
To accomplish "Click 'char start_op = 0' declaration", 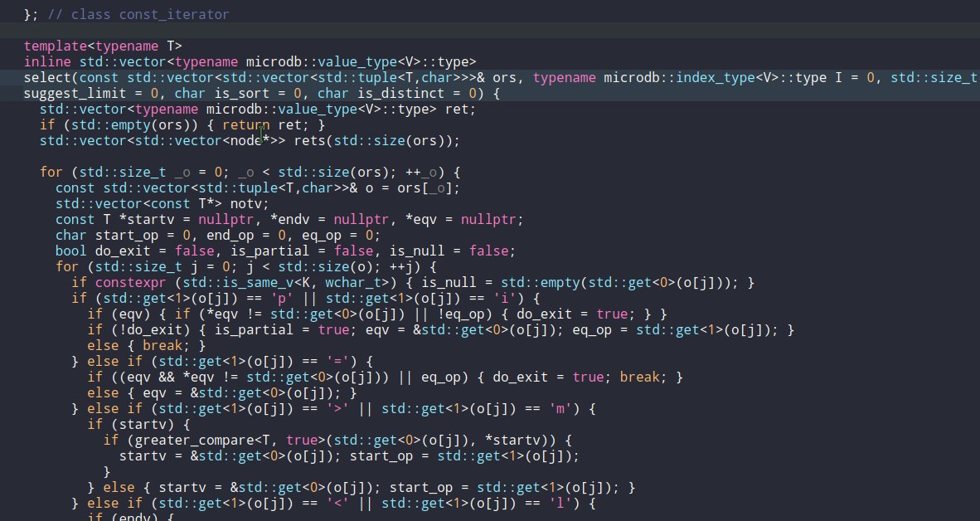I will coord(124,235).
